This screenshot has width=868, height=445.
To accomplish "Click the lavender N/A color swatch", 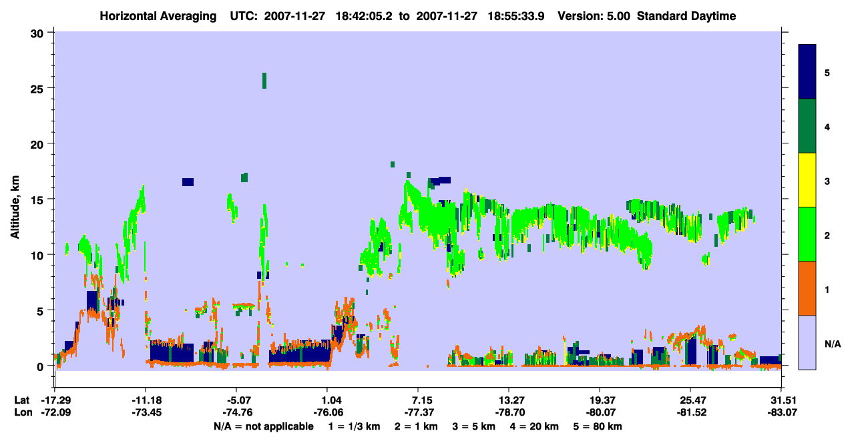I will 807,342.
